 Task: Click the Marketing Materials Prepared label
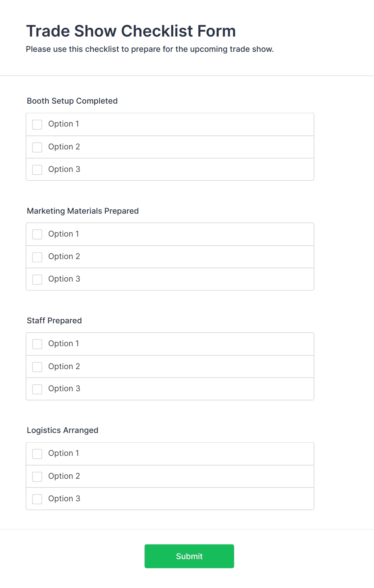coord(82,211)
